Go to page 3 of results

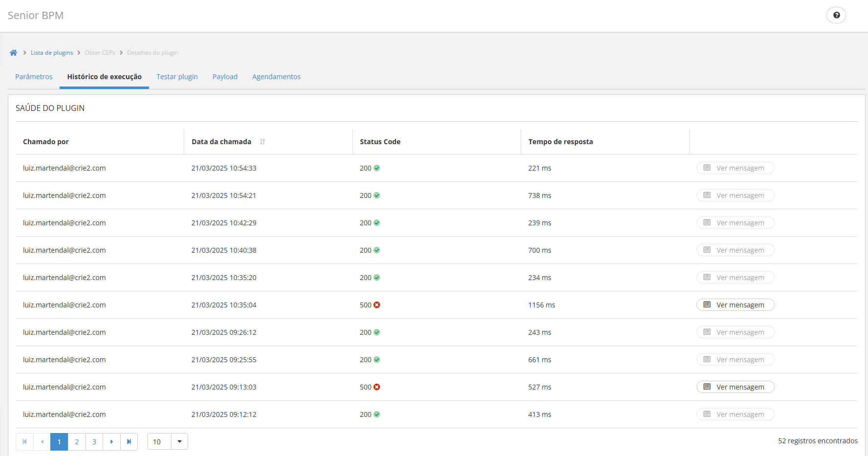coord(94,442)
